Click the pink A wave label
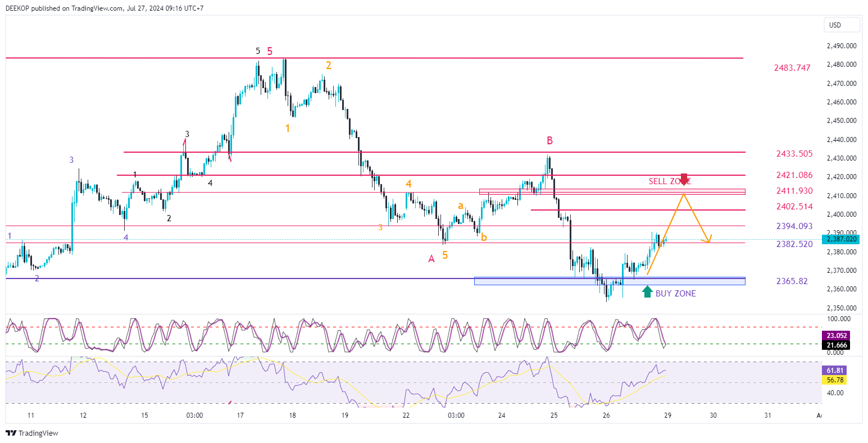 [431, 259]
